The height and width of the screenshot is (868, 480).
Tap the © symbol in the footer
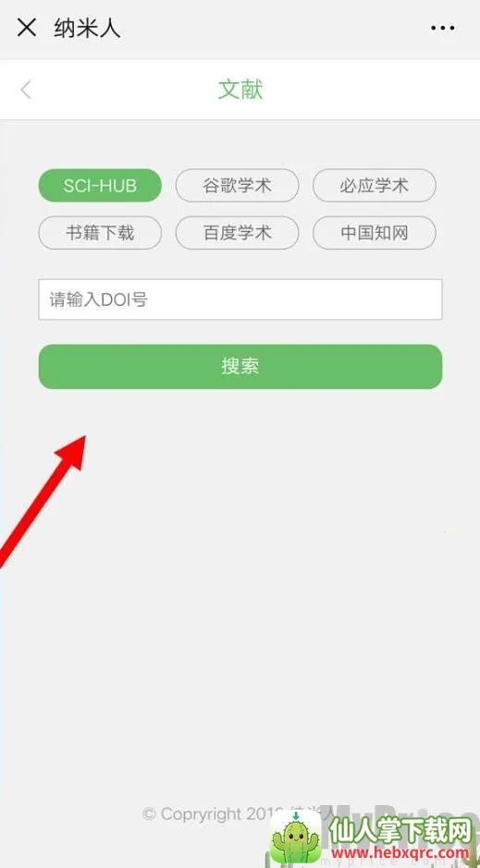click(x=149, y=814)
